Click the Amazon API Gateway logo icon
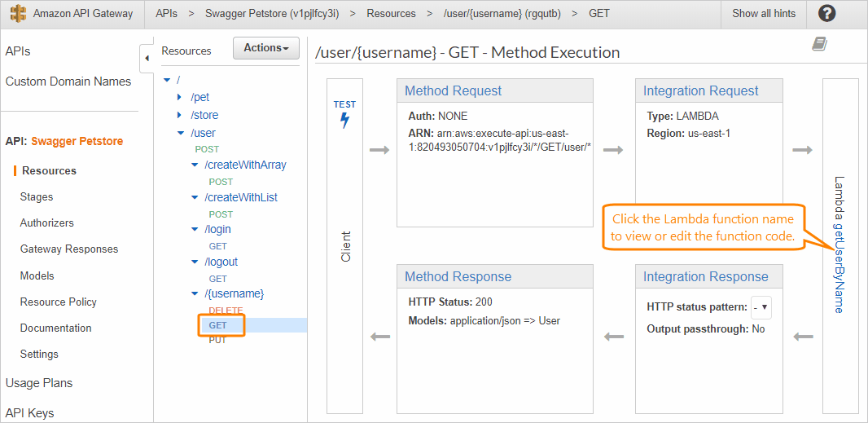The width and height of the screenshot is (868, 423). click(18, 13)
